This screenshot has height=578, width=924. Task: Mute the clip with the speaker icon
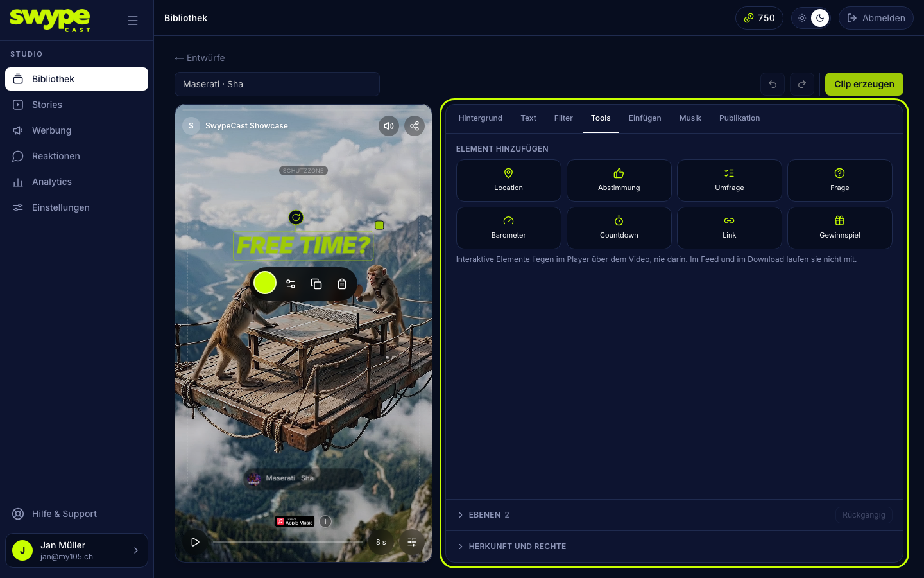[389, 126]
